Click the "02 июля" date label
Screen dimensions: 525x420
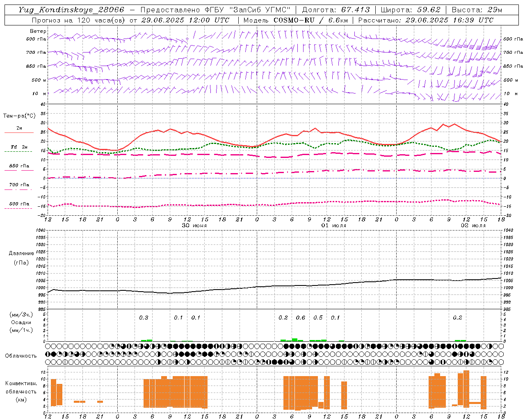[473, 226]
